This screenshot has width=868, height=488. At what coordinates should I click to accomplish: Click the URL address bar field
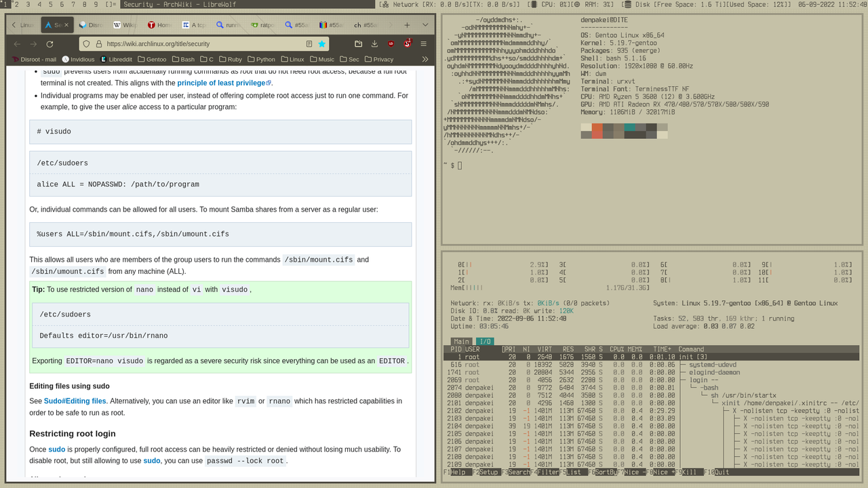[x=203, y=43]
